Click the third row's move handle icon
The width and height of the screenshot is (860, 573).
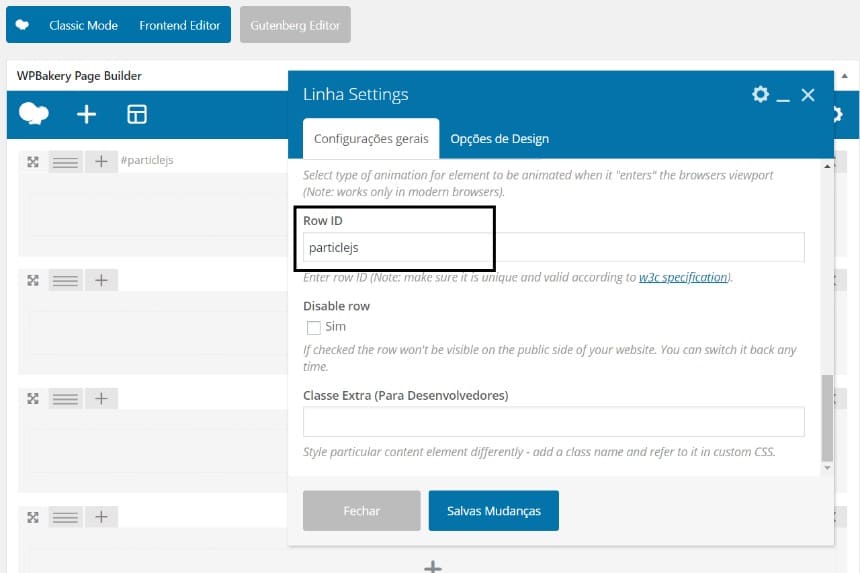click(33, 399)
